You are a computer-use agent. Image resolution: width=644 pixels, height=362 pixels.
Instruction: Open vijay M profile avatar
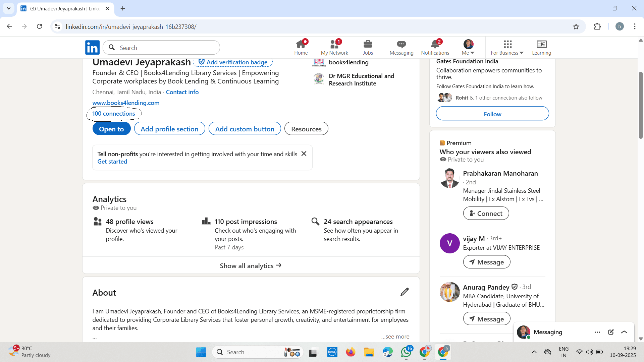[449, 243]
